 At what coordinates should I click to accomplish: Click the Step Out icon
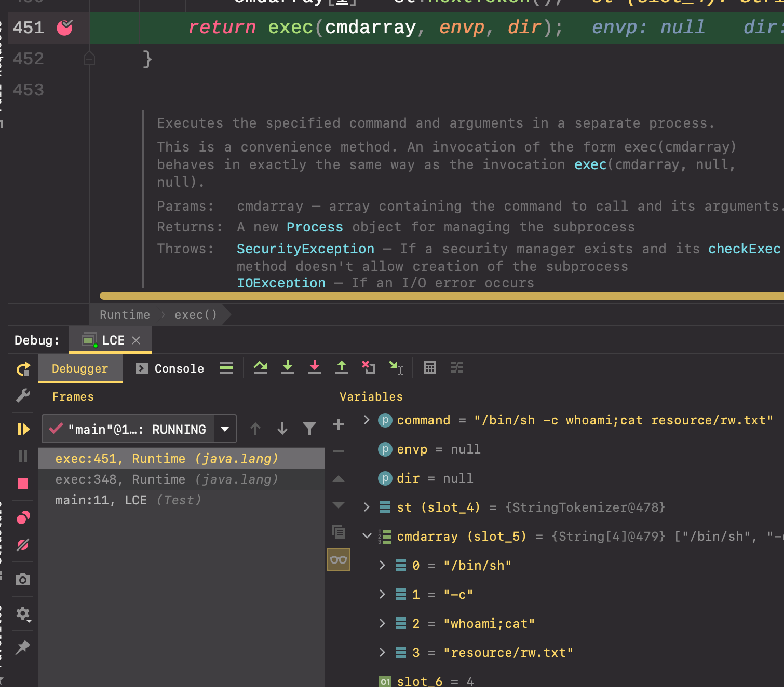click(342, 367)
